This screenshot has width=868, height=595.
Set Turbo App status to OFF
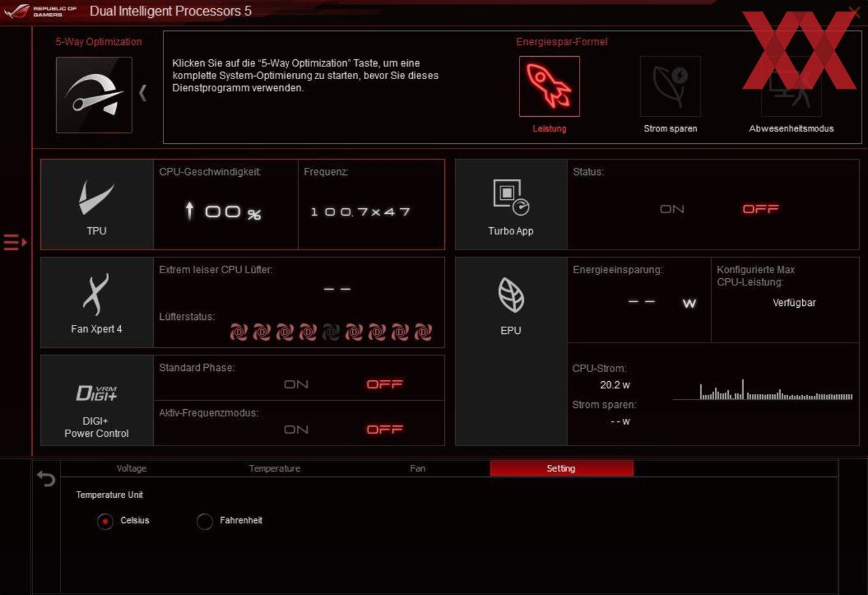pos(761,209)
